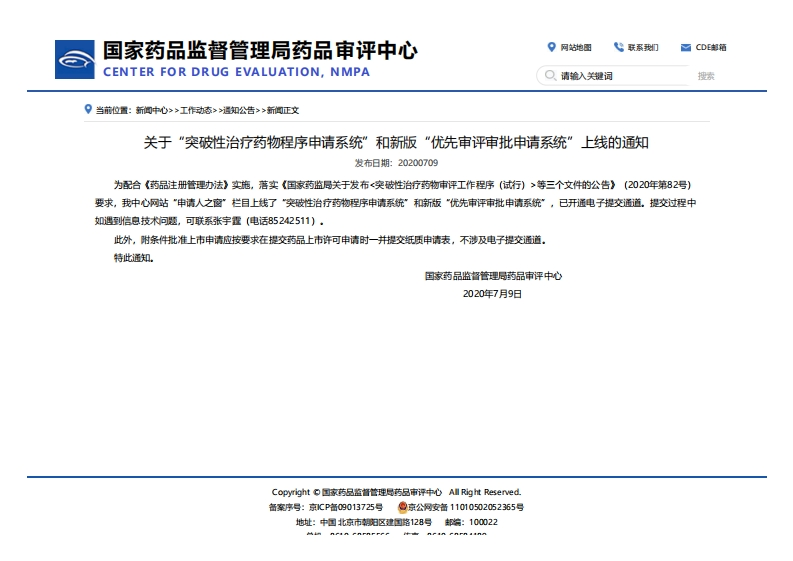Screen dimensions: 793x561
Task: Click the publish date 20200709
Action: pyautogui.click(x=418, y=163)
